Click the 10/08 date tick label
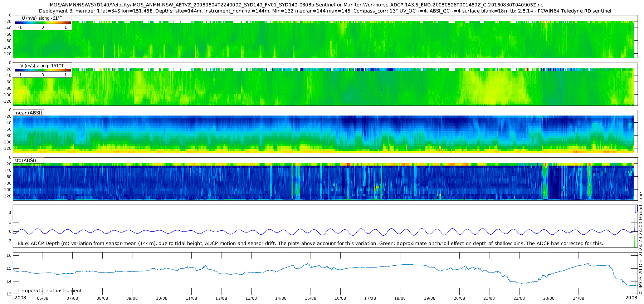 [x=162, y=298]
